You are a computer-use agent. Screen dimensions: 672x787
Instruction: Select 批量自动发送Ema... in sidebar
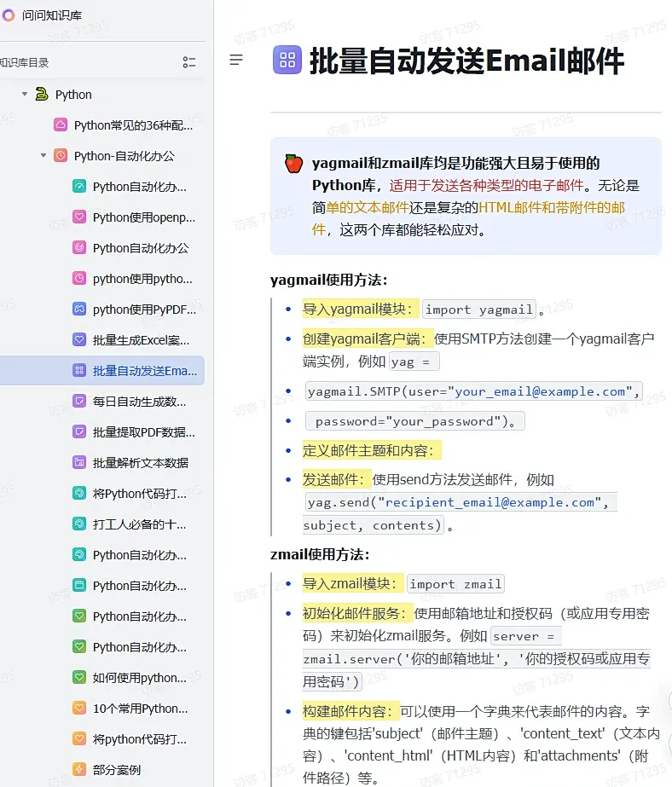coord(145,371)
